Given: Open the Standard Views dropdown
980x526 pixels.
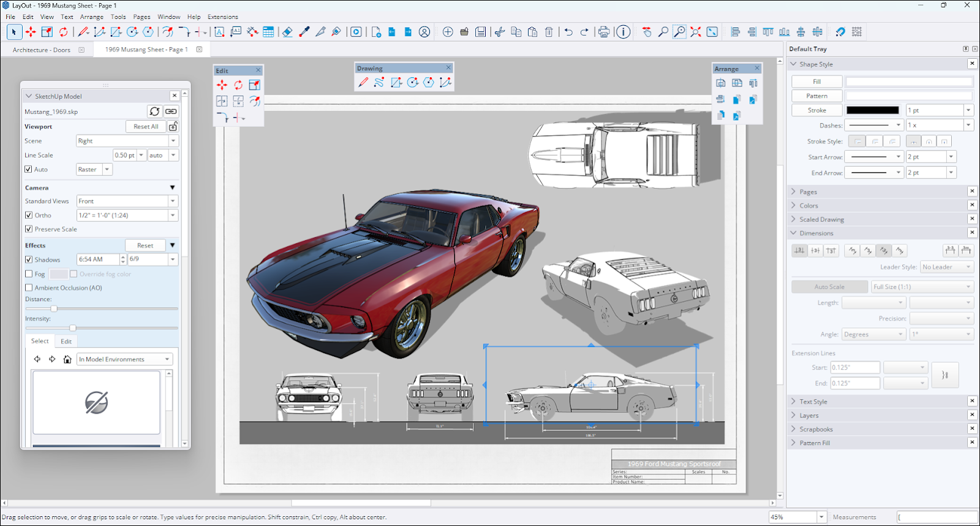Looking at the screenshot, I should (127, 201).
